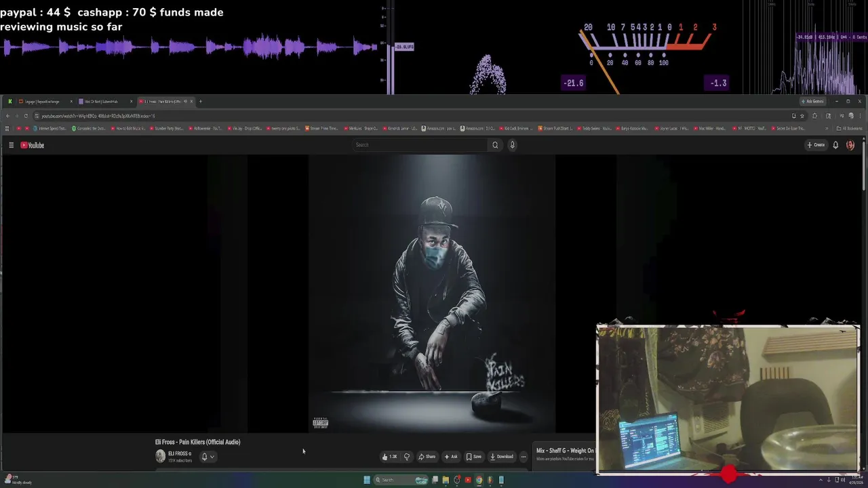This screenshot has height=488, width=868.
Task: Close the Hot Or Not SubmitHub tab
Action: click(x=132, y=101)
